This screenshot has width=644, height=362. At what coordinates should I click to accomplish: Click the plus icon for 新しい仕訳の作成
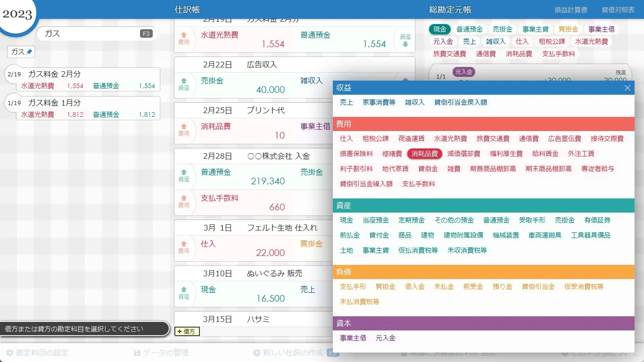click(x=257, y=353)
